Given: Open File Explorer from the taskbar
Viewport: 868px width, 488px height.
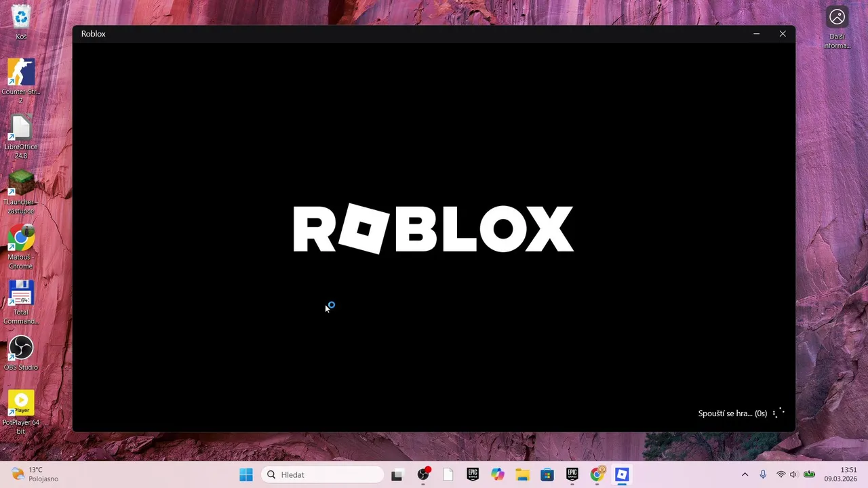Looking at the screenshot, I should point(522,474).
